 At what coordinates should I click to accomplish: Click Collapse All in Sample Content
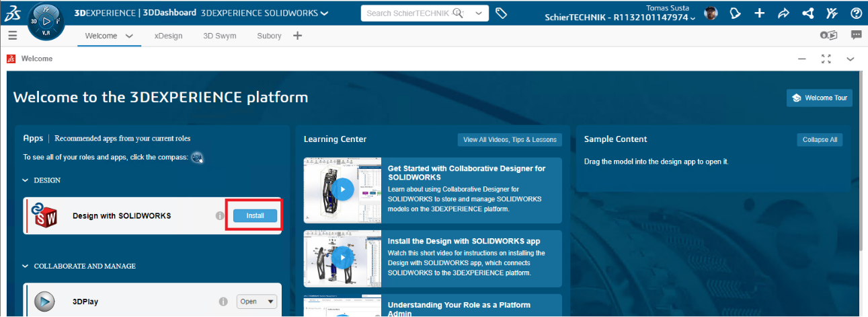820,139
